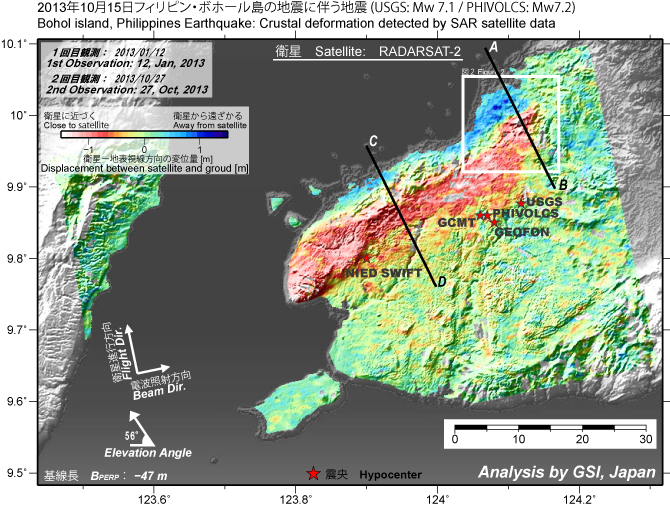Screen dimensions: 670x508
Task: Click the longitude label 123.8°
Action: [x=297, y=499]
